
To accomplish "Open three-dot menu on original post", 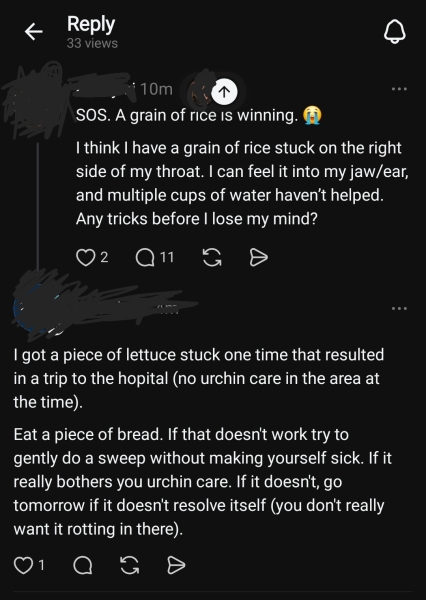I will tap(399, 89).
